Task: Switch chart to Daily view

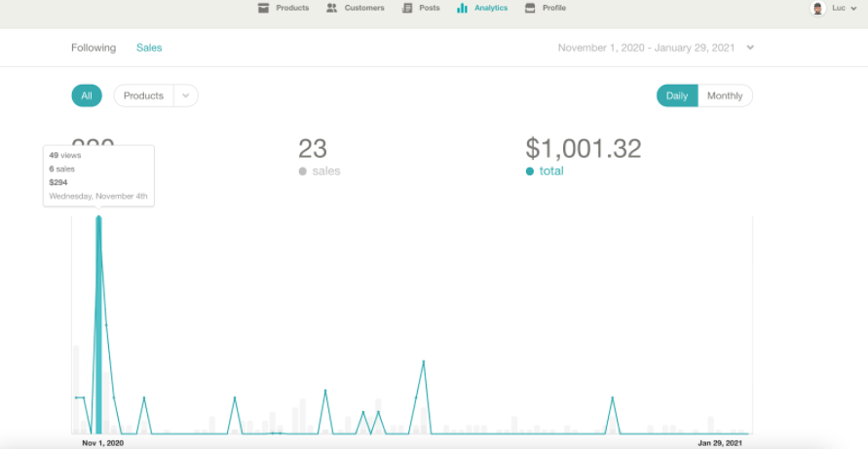Action: [677, 95]
